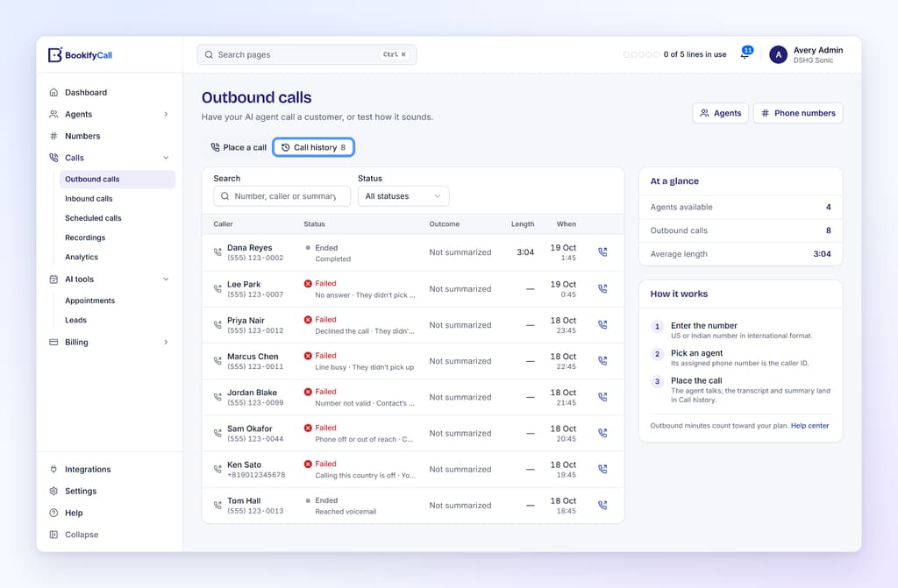Click Tom Hall's Reached voicemail status
This screenshot has height=588, width=898.
[346, 511]
